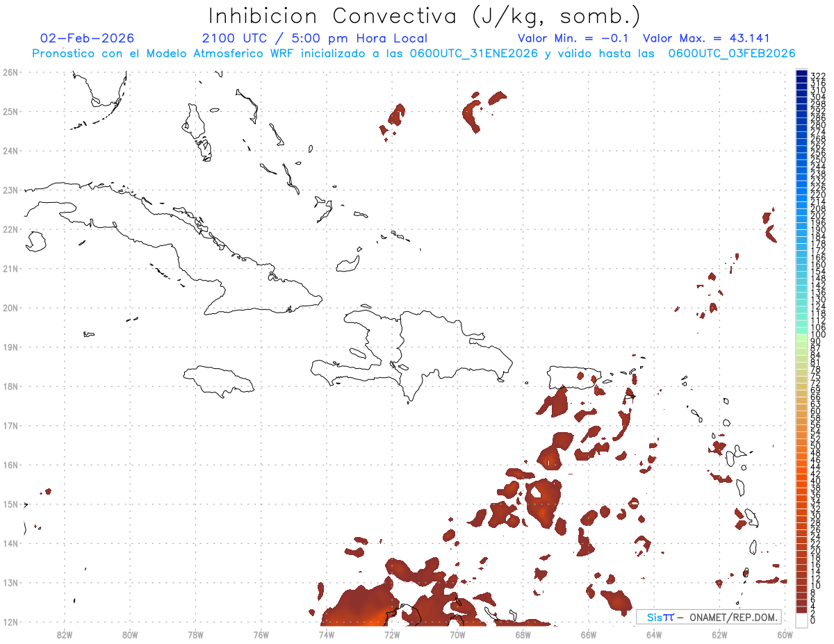Click the "15N" latitude label

pos(10,504)
